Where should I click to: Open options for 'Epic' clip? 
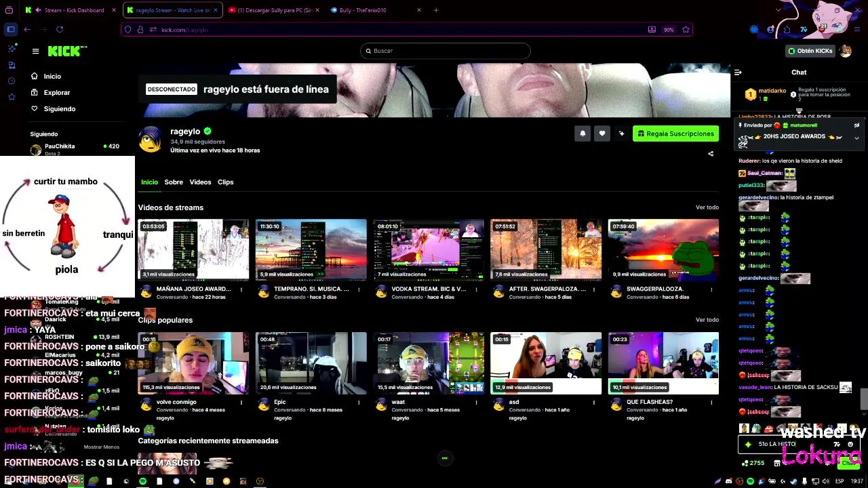[359, 403]
